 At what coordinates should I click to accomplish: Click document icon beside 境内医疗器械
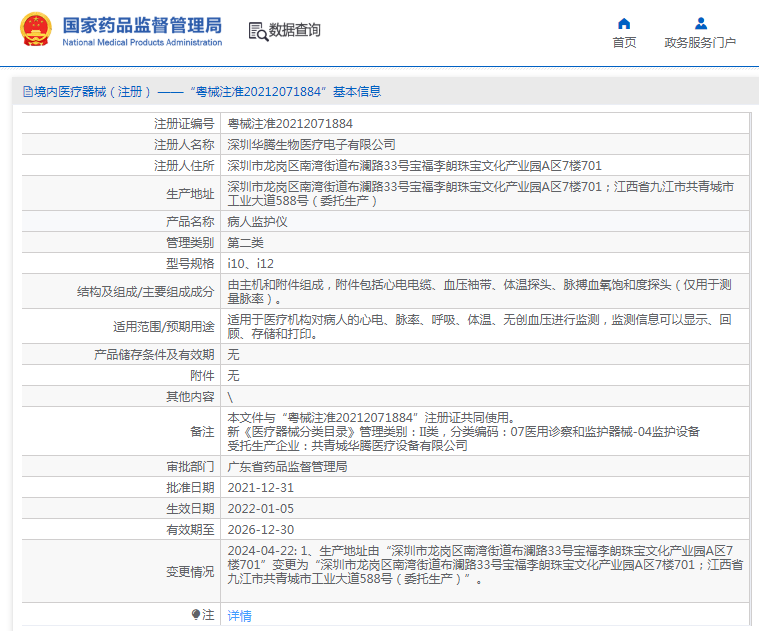(28, 91)
